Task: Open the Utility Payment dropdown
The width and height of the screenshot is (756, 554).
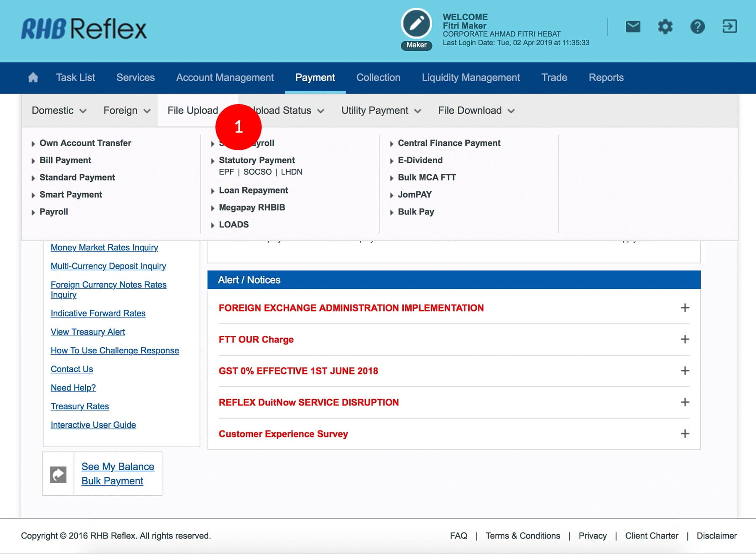Action: click(x=381, y=110)
